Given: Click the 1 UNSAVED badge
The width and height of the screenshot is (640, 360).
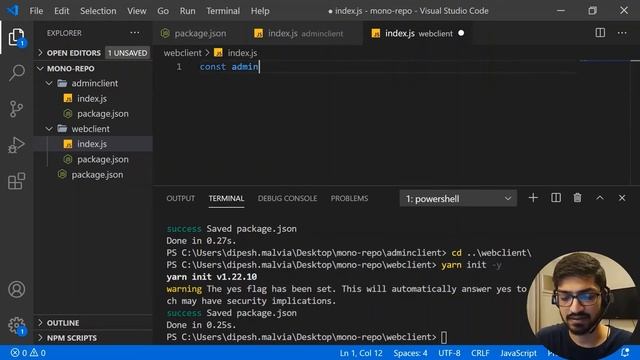Looking at the screenshot, I should click(128, 53).
